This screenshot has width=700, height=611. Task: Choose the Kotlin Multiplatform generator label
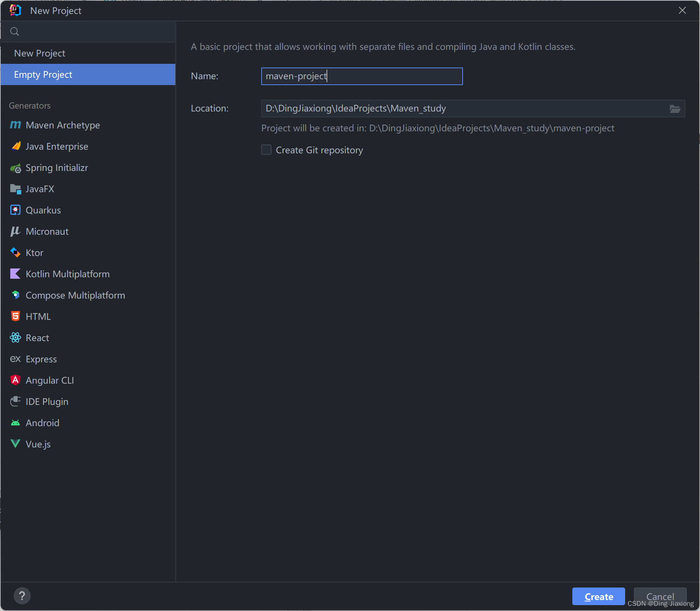(68, 274)
